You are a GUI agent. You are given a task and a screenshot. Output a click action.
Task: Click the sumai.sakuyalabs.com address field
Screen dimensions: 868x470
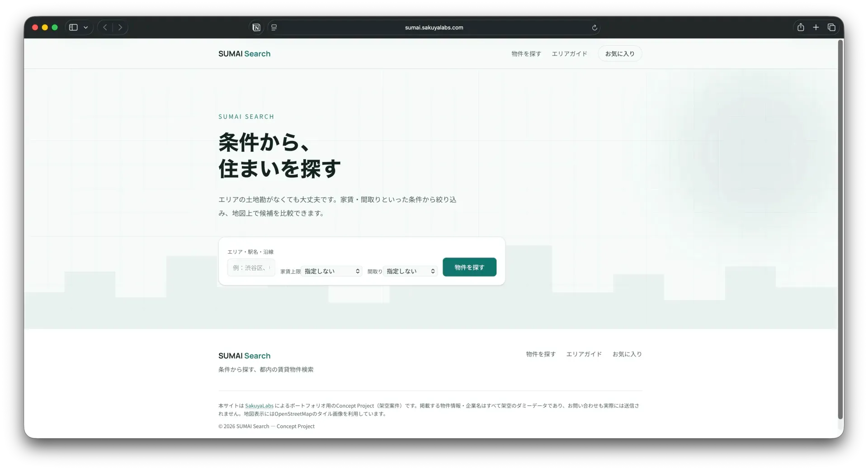click(x=434, y=28)
